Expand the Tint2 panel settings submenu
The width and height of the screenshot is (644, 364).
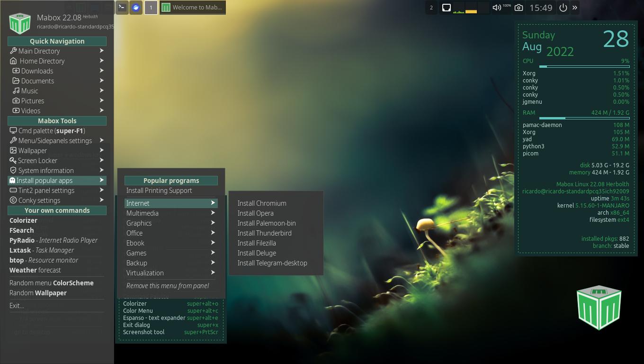[x=57, y=190]
